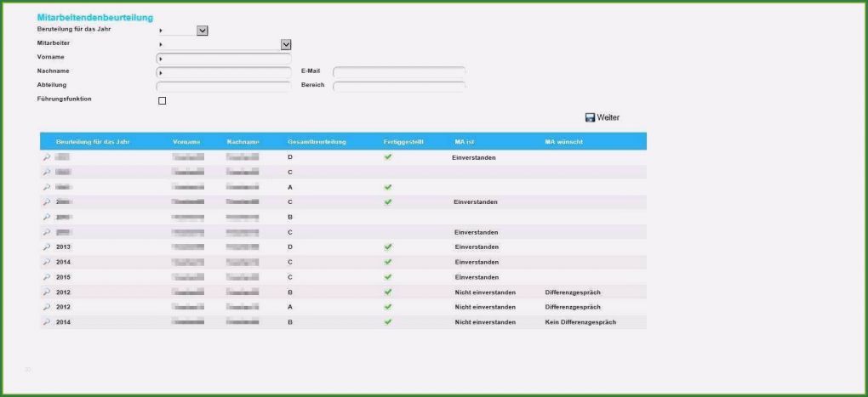Open details of the 2012 row rated B

click(x=47, y=292)
